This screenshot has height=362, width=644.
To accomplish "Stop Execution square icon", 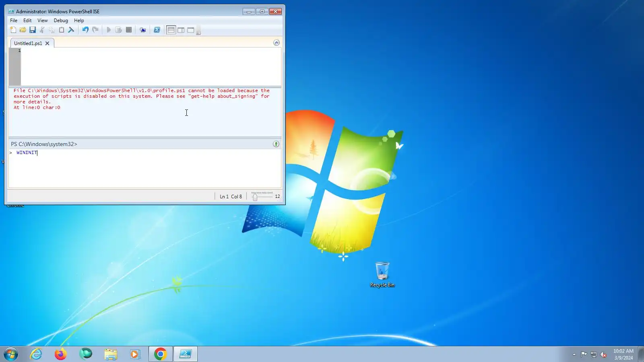I will (x=129, y=30).
